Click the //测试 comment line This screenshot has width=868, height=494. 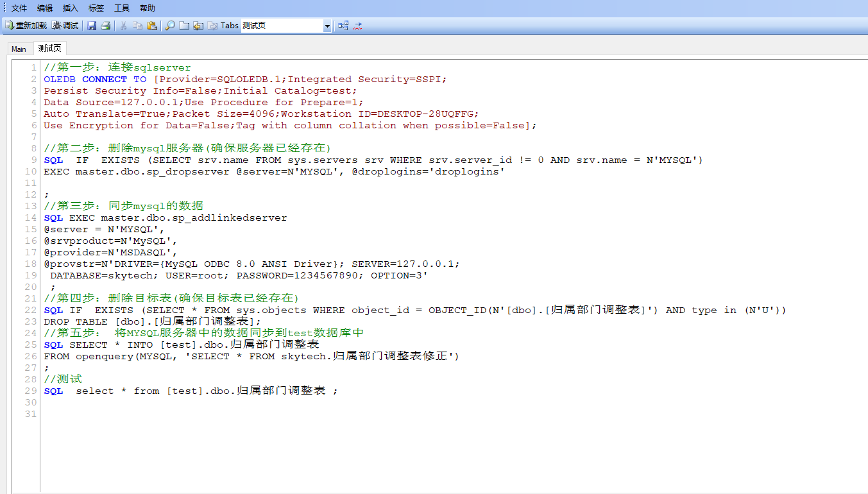pos(63,379)
